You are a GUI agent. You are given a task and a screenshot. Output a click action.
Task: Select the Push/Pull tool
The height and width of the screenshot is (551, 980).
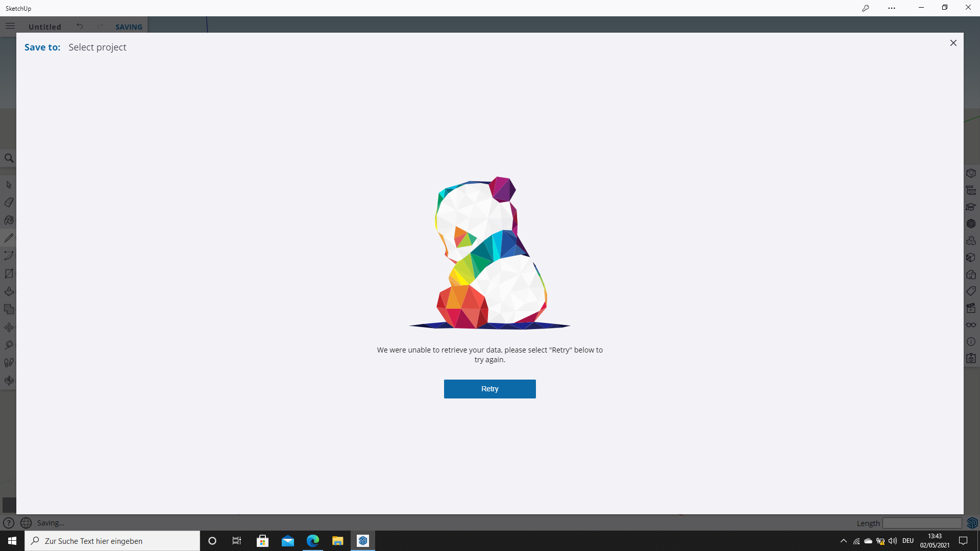[x=9, y=292]
